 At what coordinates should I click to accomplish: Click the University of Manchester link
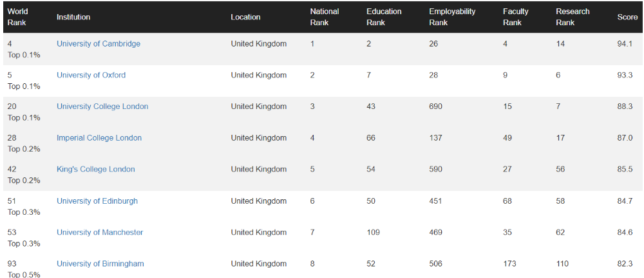click(100, 232)
